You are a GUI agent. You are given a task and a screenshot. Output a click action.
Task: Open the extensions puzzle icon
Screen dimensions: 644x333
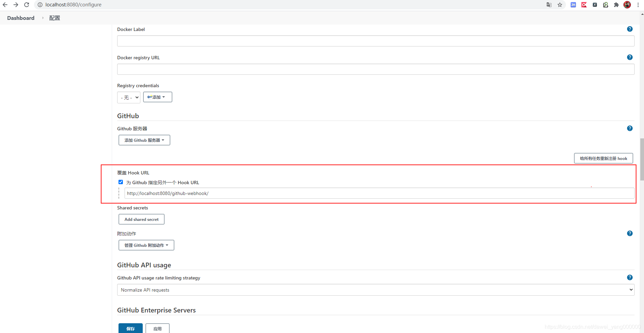tap(616, 5)
